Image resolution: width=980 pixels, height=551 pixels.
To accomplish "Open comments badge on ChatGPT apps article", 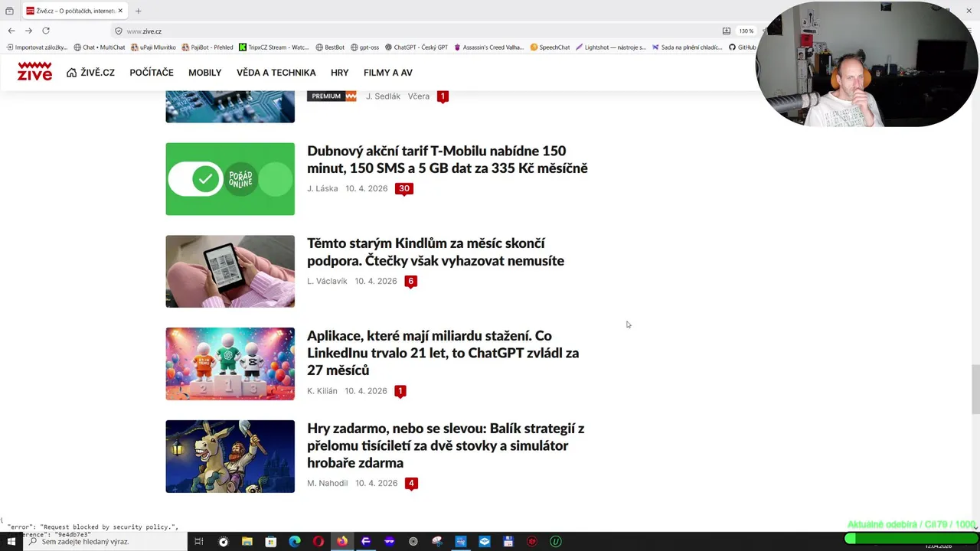I will (400, 391).
